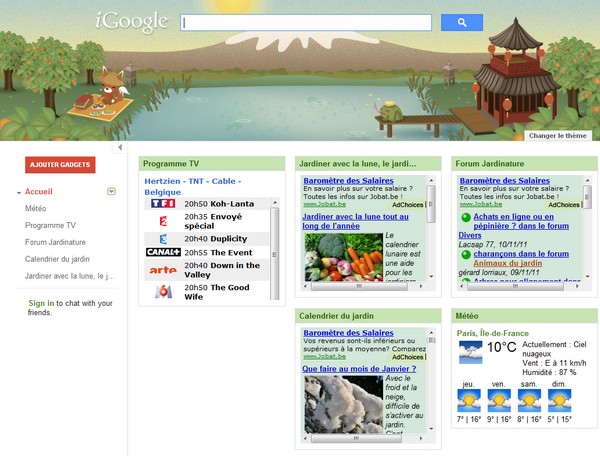Open the Envoyé spécial programme entry
The height and width of the screenshot is (456, 600).
click(213, 221)
